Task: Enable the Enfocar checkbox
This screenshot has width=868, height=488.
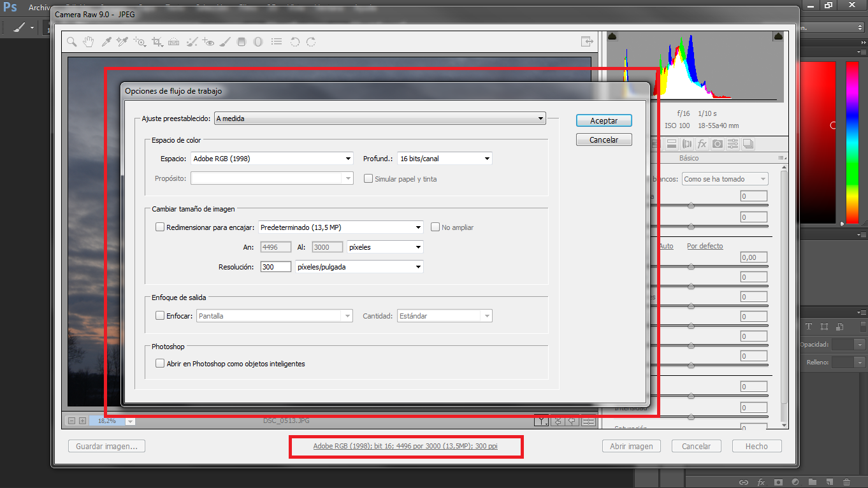Action: 160,315
